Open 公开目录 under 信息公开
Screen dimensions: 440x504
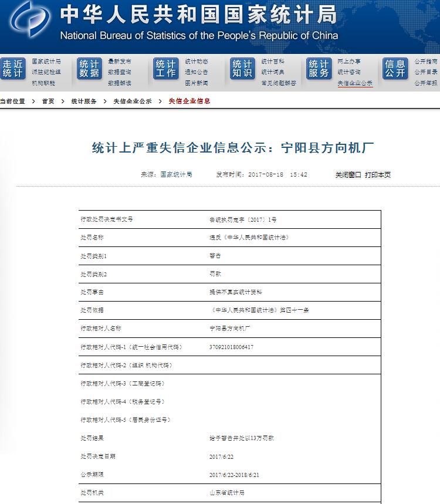[426, 72]
